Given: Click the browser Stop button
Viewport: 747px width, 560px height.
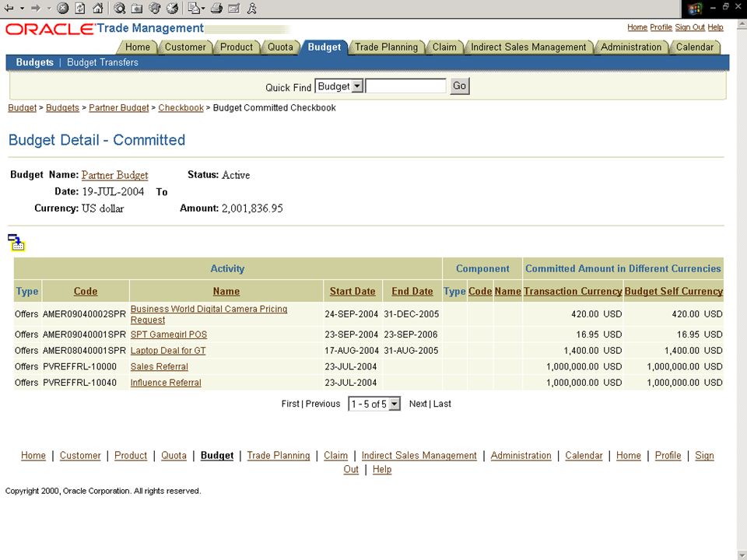Looking at the screenshot, I should pyautogui.click(x=62, y=8).
